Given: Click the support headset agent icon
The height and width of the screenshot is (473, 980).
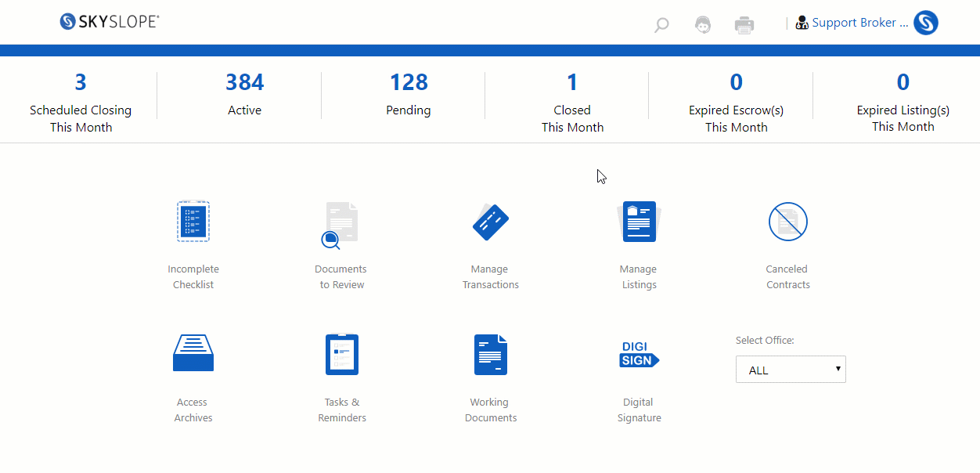Looking at the screenshot, I should [703, 25].
